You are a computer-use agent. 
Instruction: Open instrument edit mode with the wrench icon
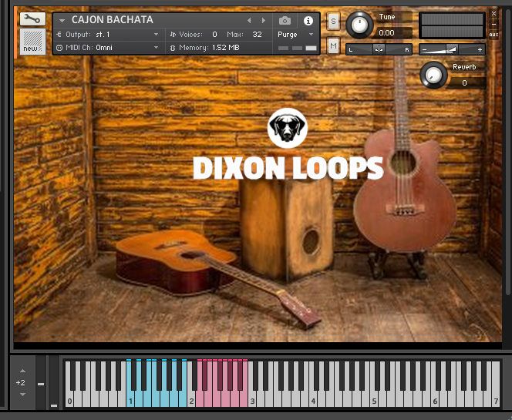[x=32, y=18]
